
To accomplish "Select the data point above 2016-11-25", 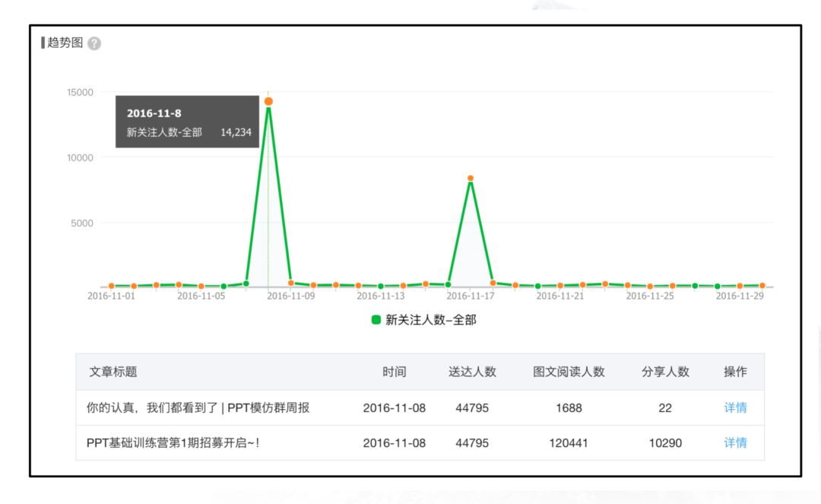I will coord(650,287).
